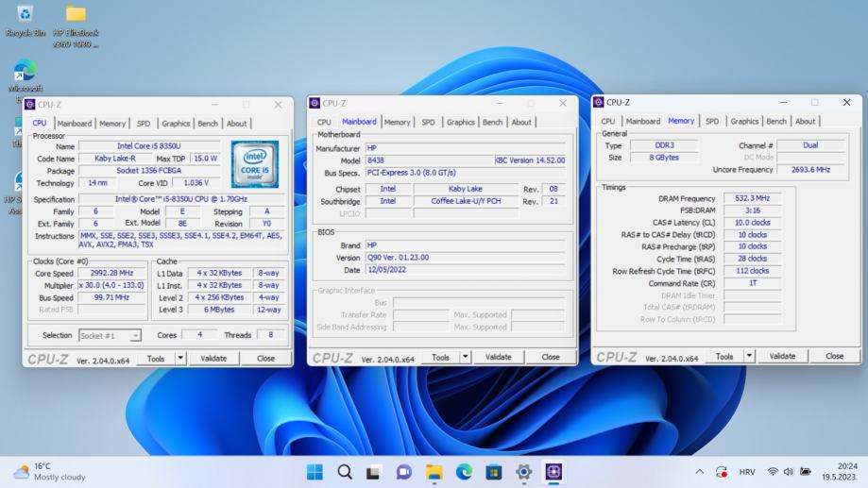Launch File Explorer from the taskbar
868x488 pixels.
pos(434,472)
